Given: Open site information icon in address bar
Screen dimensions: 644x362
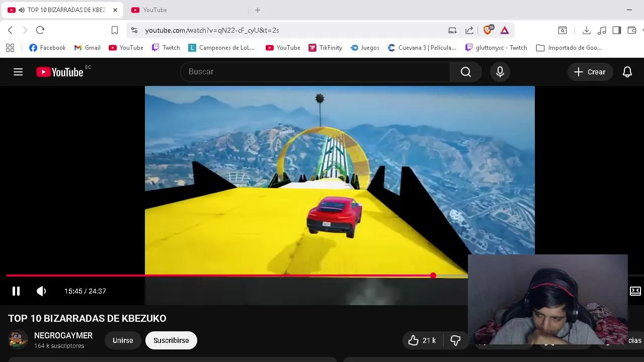Looking at the screenshot, I should pyautogui.click(x=134, y=30).
